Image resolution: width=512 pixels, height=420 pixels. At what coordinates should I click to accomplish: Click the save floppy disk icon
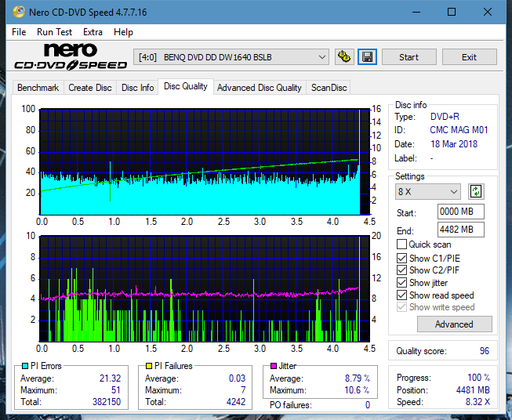368,57
